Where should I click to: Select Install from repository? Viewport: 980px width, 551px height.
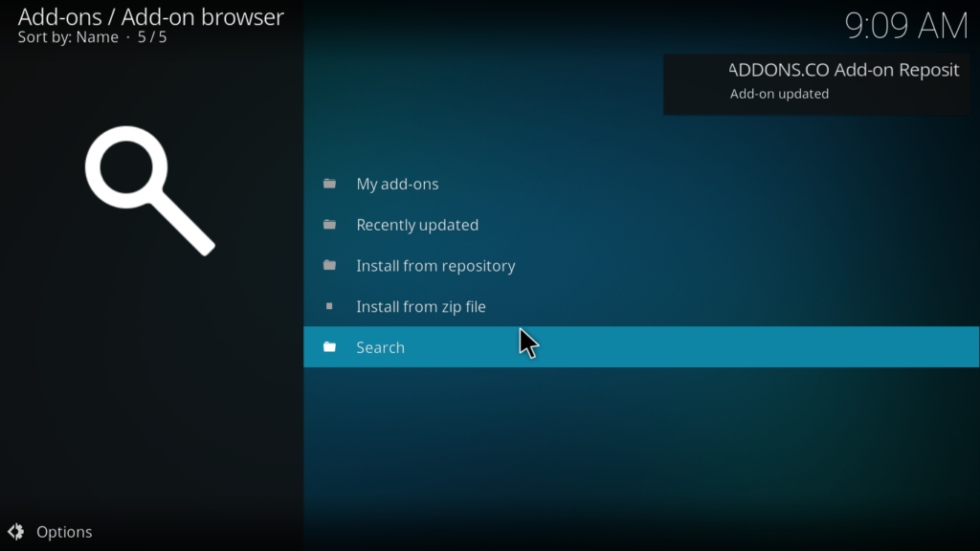point(641,266)
